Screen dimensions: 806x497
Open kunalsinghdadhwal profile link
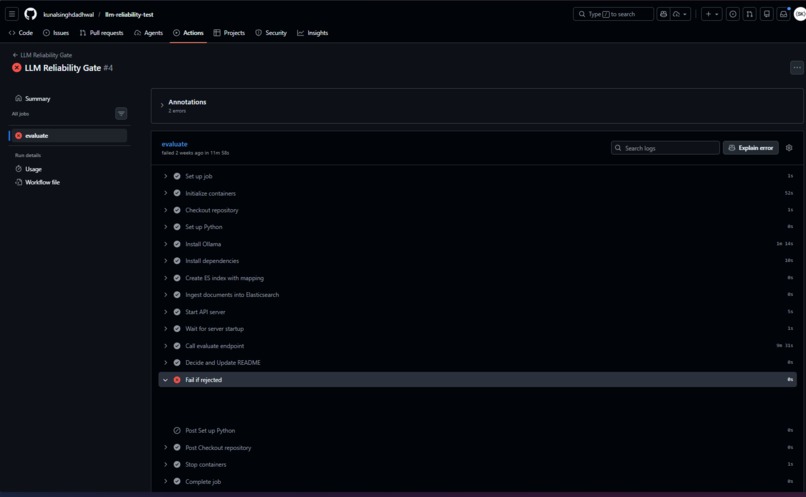point(68,14)
